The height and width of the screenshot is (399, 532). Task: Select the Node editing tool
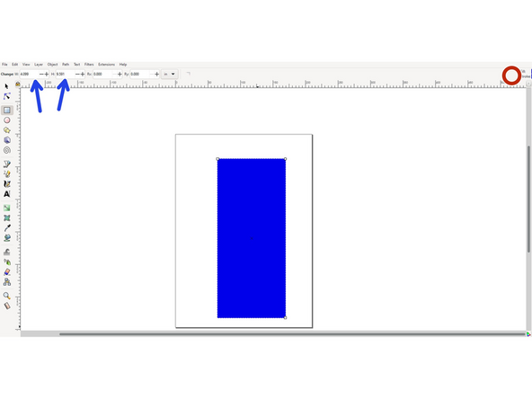(x=7, y=96)
